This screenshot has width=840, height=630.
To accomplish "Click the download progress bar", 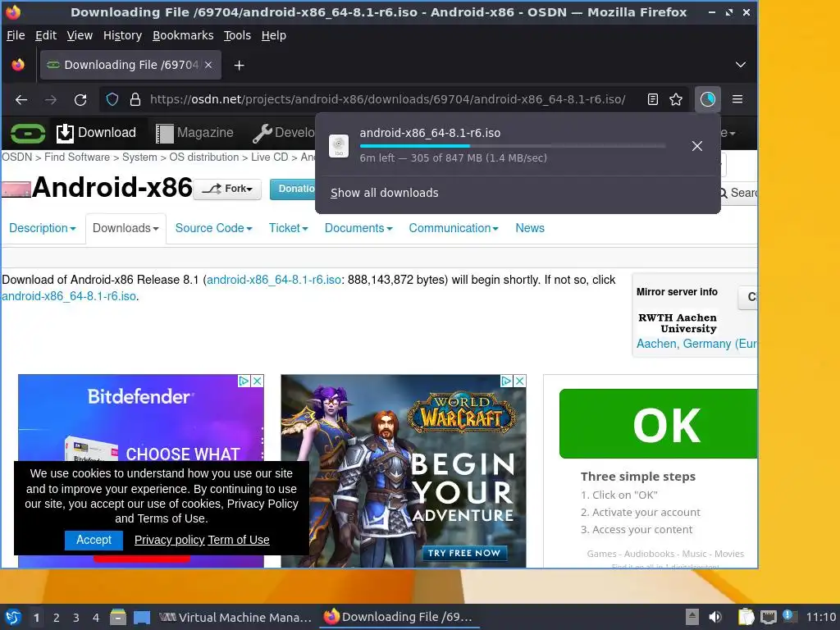I will coord(513,146).
